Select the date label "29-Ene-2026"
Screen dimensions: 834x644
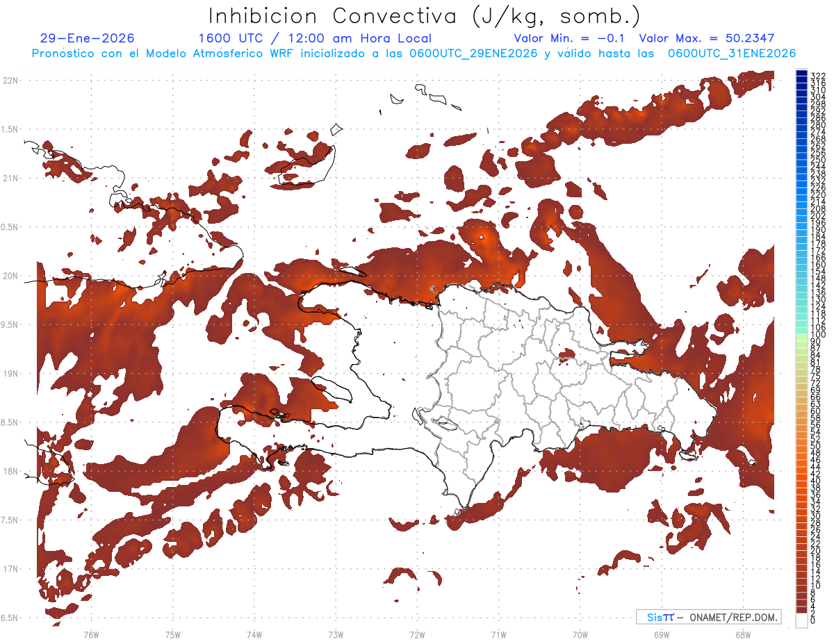pyautogui.click(x=88, y=39)
